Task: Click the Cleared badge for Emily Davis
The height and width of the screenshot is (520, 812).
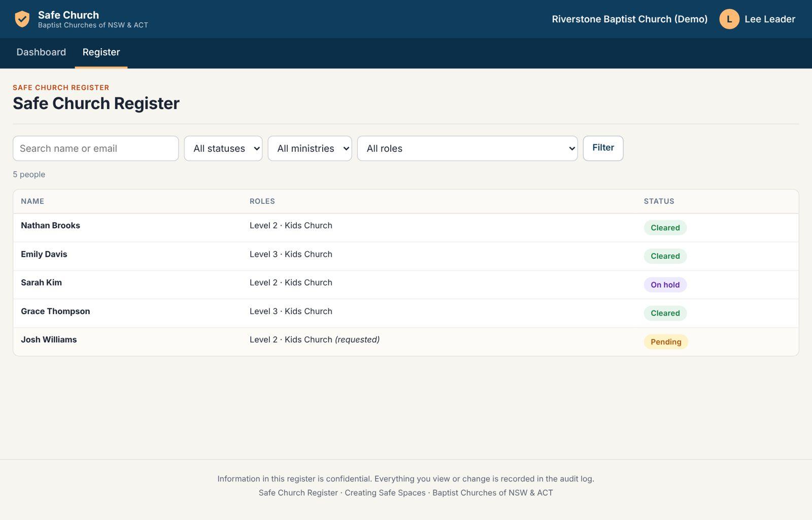Action: pyautogui.click(x=665, y=256)
